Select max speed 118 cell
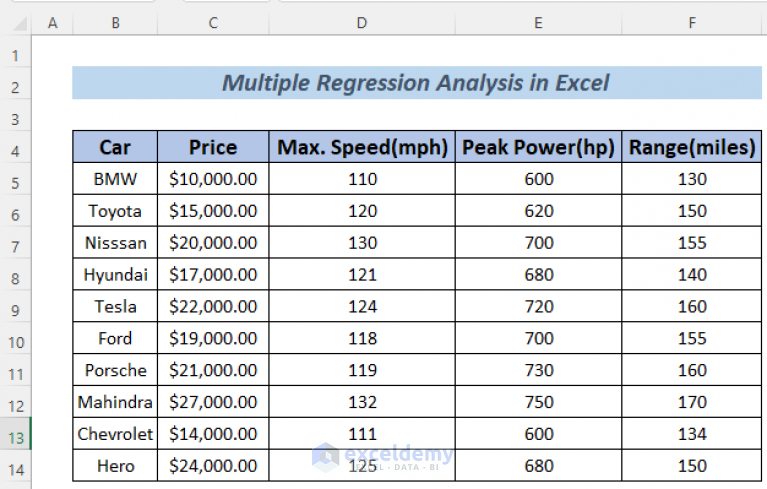 coord(362,338)
